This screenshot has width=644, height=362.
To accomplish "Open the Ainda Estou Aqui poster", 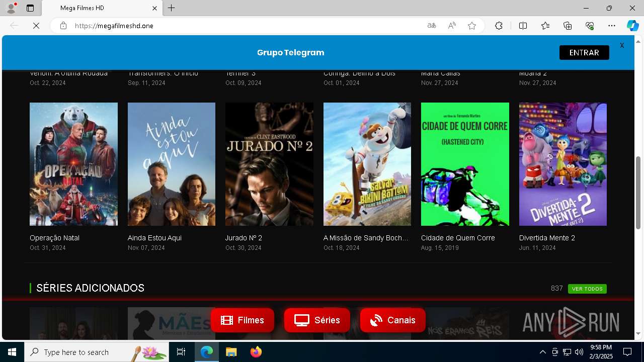I will tap(172, 164).
